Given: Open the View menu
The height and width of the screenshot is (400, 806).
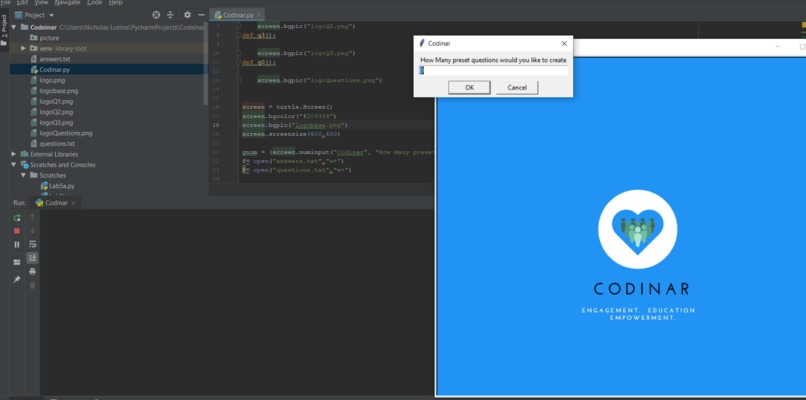Looking at the screenshot, I should 41,3.
